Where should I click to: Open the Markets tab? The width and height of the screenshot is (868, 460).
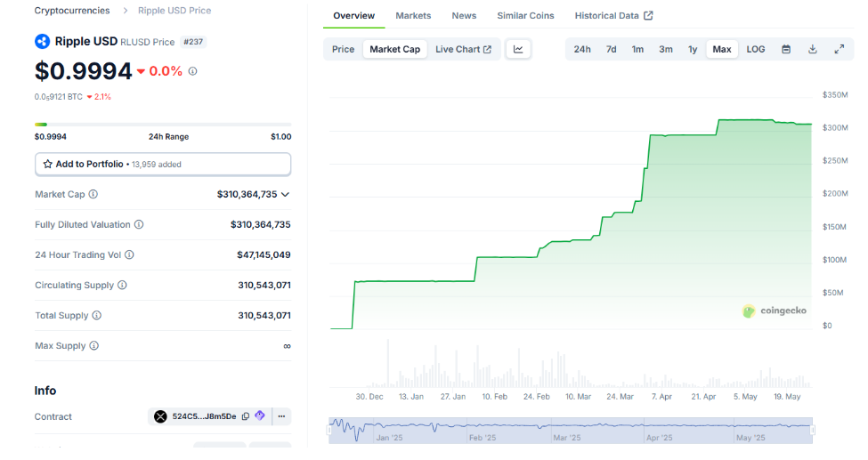pyautogui.click(x=413, y=15)
